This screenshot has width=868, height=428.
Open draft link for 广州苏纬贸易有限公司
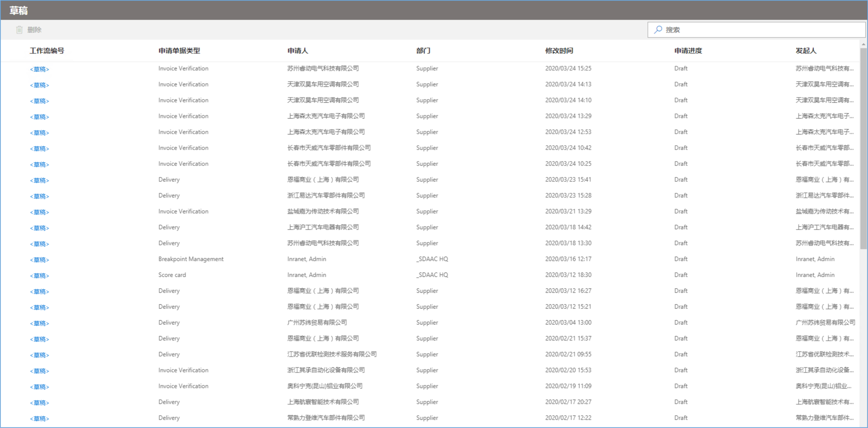point(39,323)
